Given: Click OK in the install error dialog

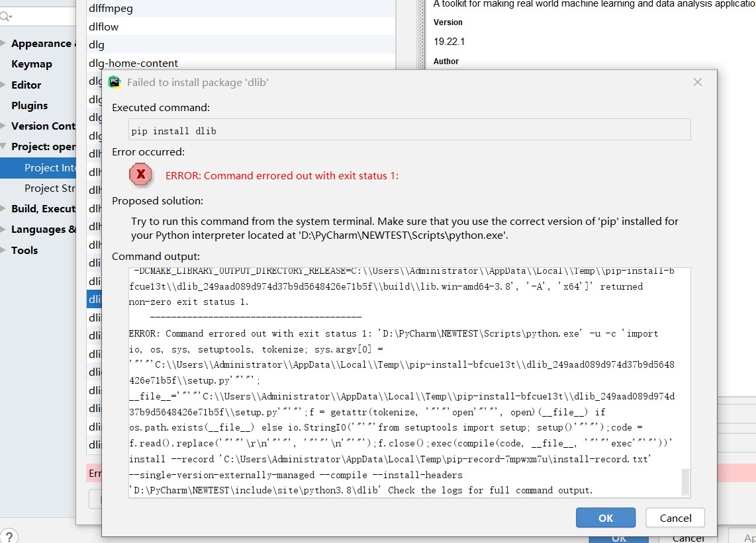Looking at the screenshot, I should (605, 518).
